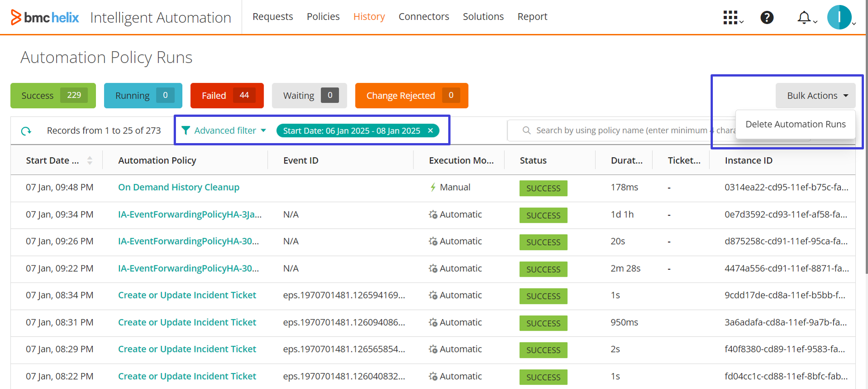Click Automatic gear icon in 08:34 PM row
This screenshot has height=389, width=868.
pyautogui.click(x=433, y=295)
